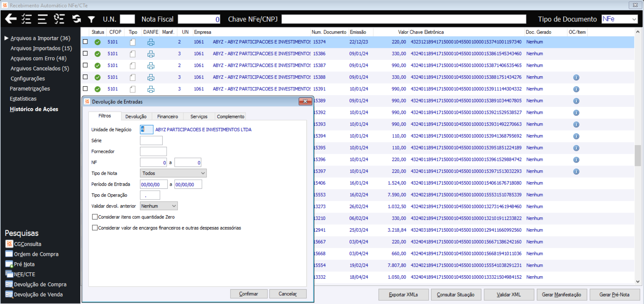Refresh the file list with the circular arrows
The image size is (644, 304).
[x=77, y=19]
